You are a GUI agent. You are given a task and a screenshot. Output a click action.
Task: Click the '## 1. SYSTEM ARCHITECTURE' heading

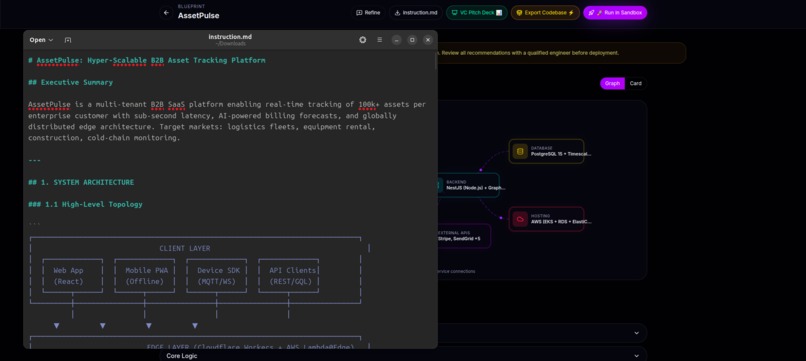(81, 182)
